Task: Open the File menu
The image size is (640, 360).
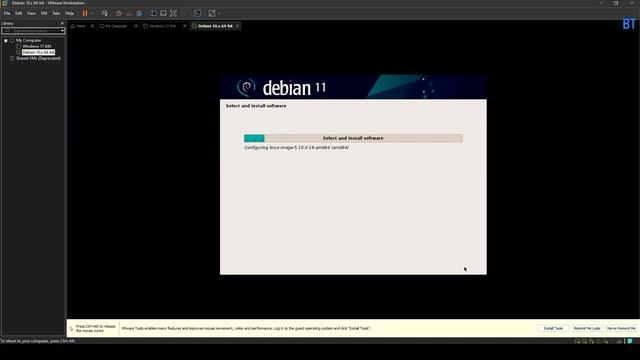Action: (x=7, y=13)
